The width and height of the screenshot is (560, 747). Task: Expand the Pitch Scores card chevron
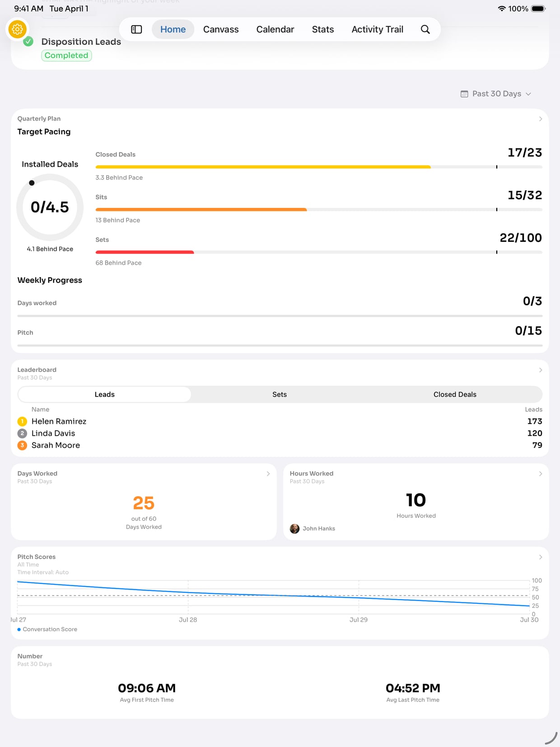(x=540, y=557)
